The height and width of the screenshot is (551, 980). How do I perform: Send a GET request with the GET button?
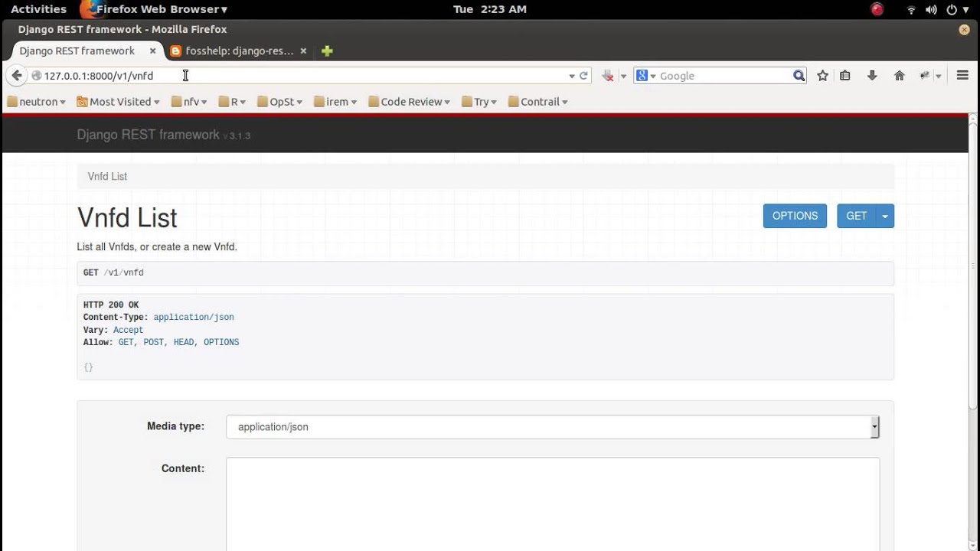tap(856, 216)
